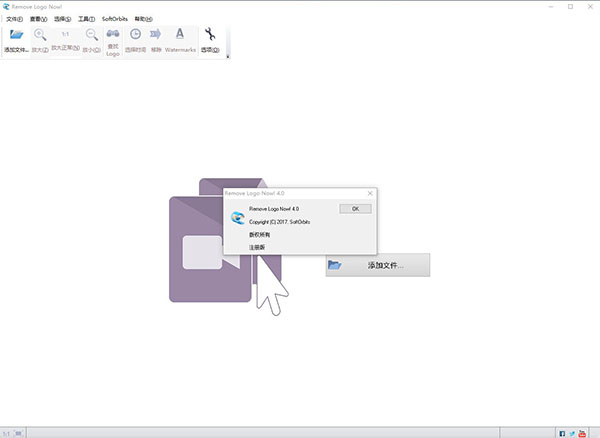Image resolution: width=600 pixels, height=438 pixels.
Task: Click the Add Files (添加文件) toolbar icon
Action: 17,39
